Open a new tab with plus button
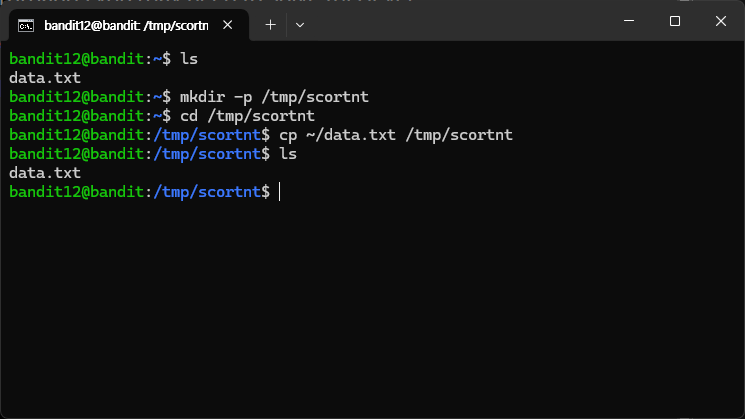 [x=270, y=25]
